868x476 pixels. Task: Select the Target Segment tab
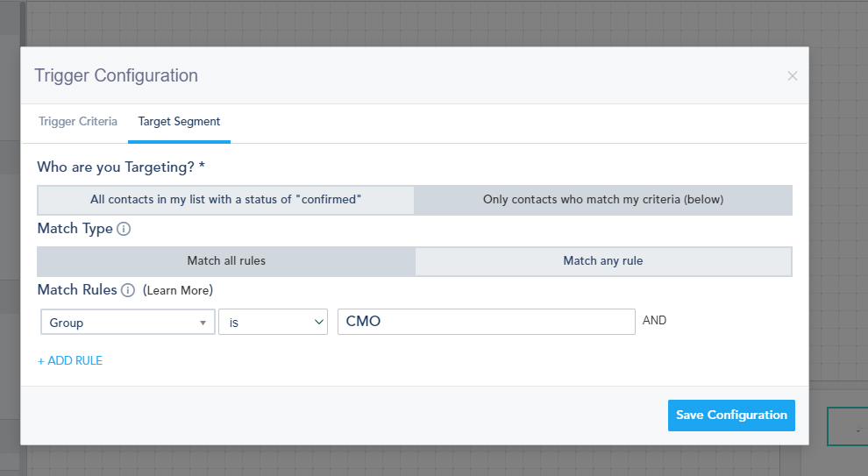tap(179, 122)
